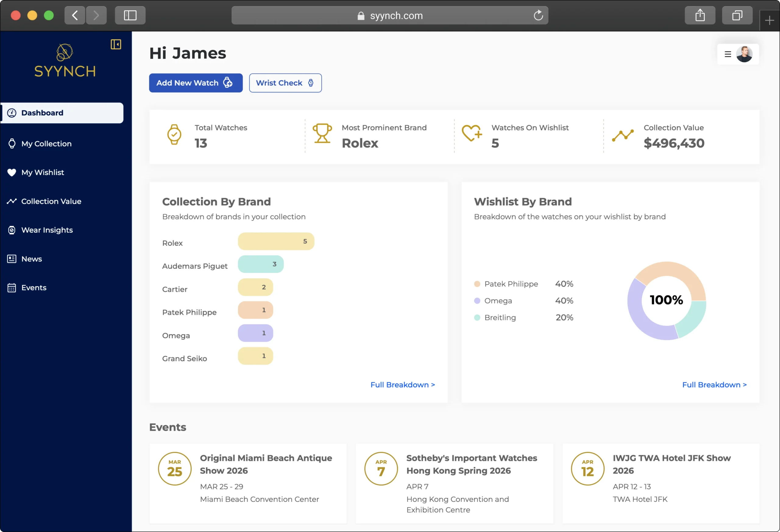This screenshot has height=532, width=780.
Task: Open My Wishlist page
Action: pyautogui.click(x=43, y=172)
